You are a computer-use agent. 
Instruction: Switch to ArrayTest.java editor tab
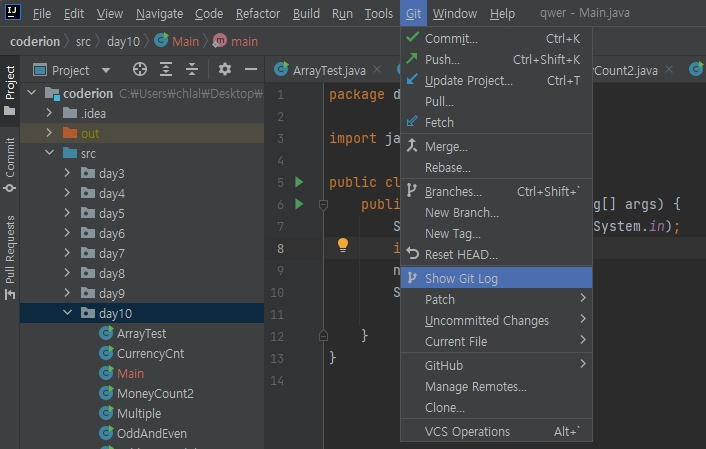click(329, 70)
